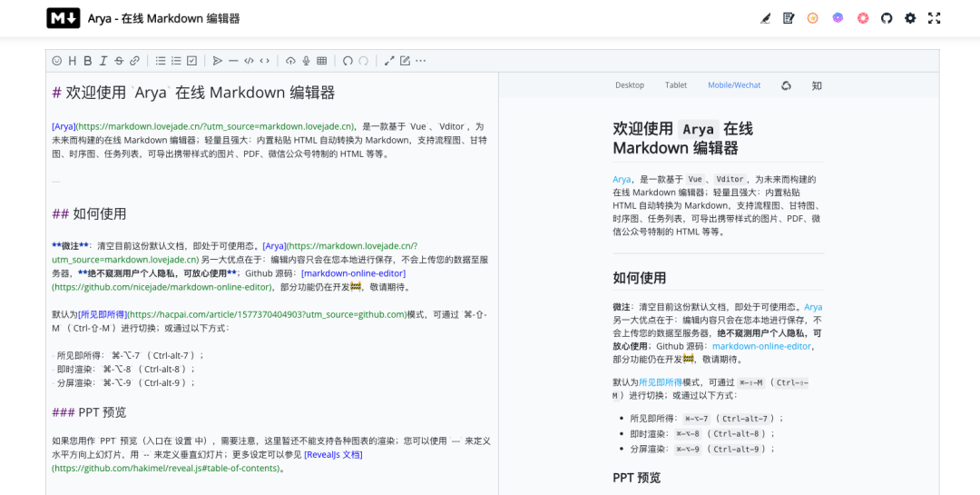
Task: Click the red aperture icon in header
Action: click(863, 18)
